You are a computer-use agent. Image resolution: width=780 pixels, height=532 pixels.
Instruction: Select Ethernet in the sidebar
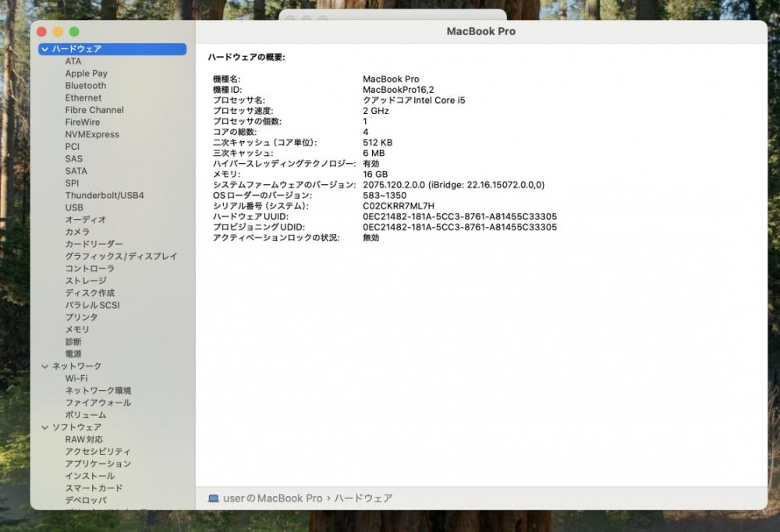(83, 98)
